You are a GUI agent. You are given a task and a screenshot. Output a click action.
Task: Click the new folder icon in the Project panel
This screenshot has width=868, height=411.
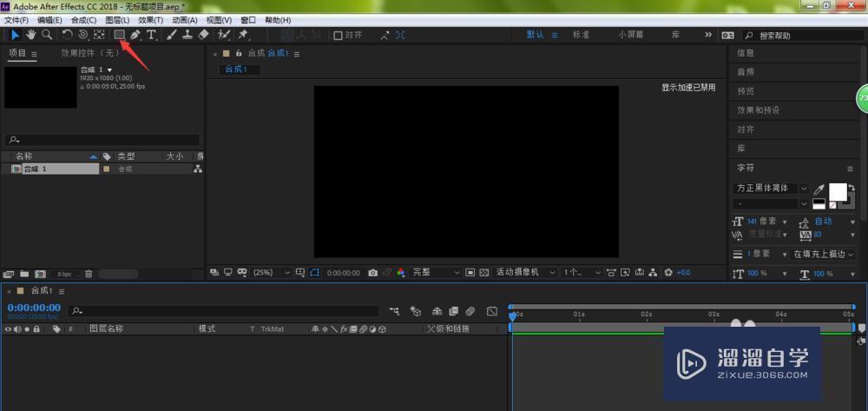tap(23, 274)
